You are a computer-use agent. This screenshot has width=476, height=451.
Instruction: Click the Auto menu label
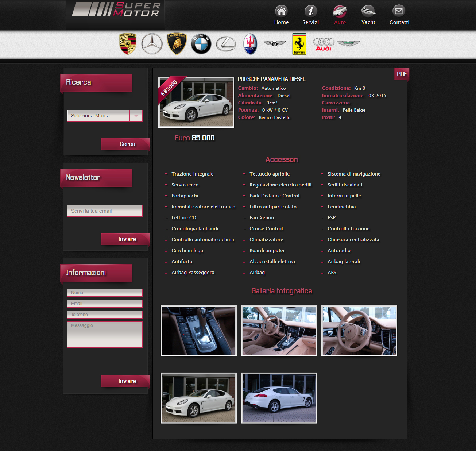point(340,22)
